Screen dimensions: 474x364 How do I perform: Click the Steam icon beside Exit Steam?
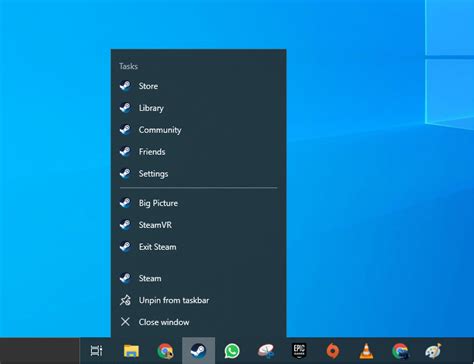(x=125, y=247)
